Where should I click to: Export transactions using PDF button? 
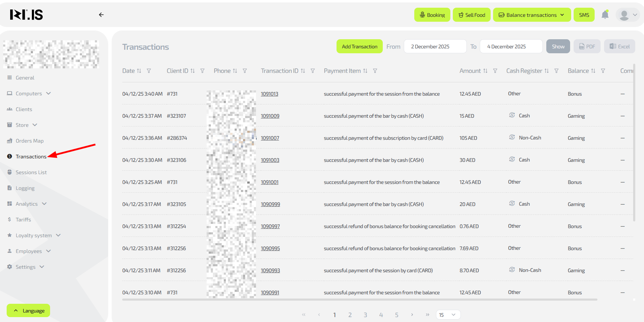[x=587, y=47]
